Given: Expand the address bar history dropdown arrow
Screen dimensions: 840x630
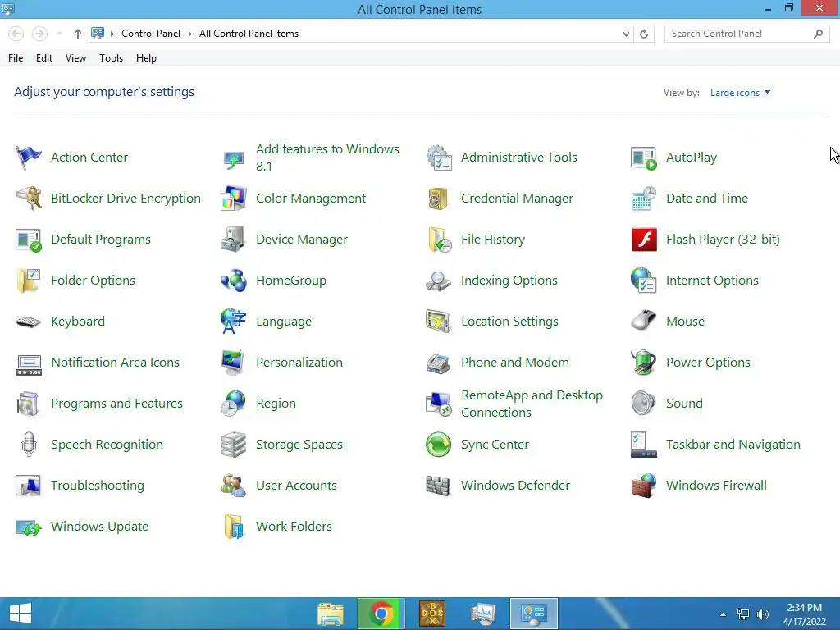Looking at the screenshot, I should click(626, 34).
